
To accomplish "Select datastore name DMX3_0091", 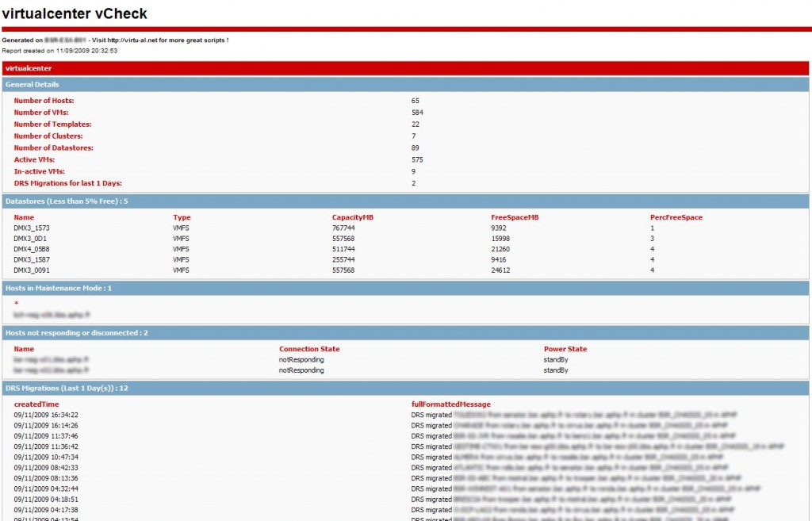I will (32, 270).
